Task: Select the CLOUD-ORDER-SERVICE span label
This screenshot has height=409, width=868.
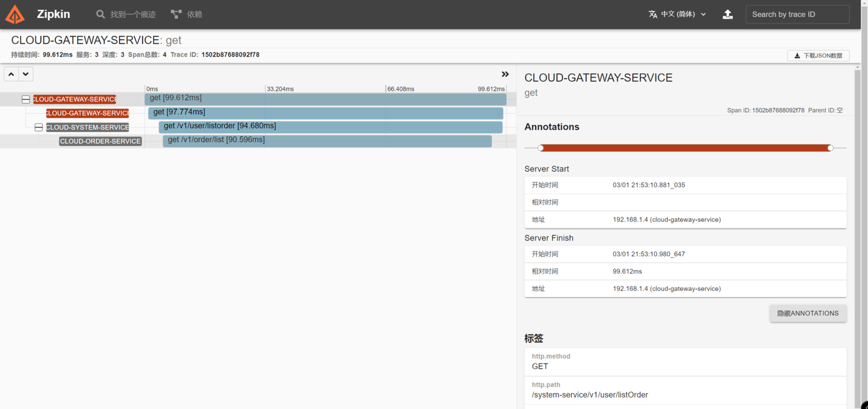Action: [100, 141]
